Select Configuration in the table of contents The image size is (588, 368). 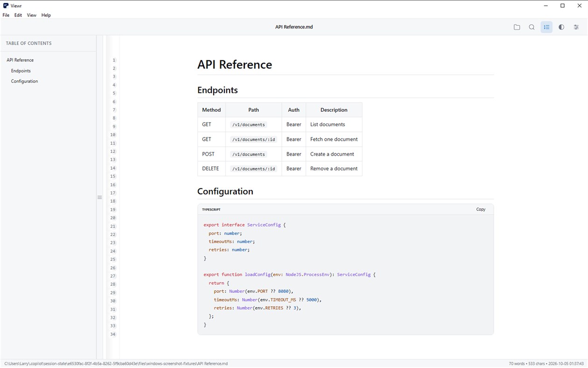(x=24, y=81)
